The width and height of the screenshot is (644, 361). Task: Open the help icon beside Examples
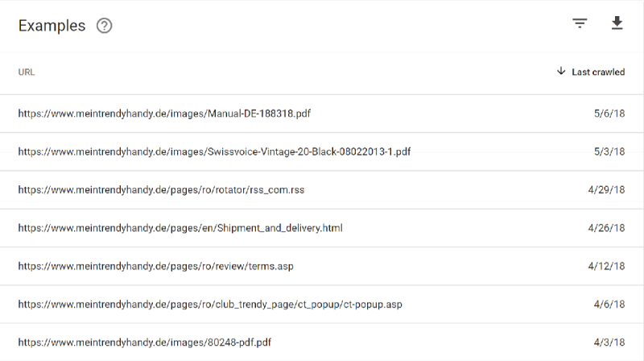[x=105, y=26]
